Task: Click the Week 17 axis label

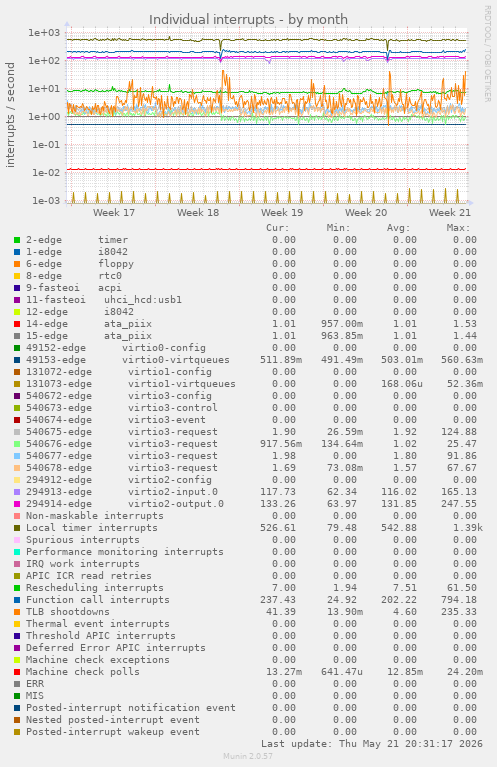Action: point(114,213)
